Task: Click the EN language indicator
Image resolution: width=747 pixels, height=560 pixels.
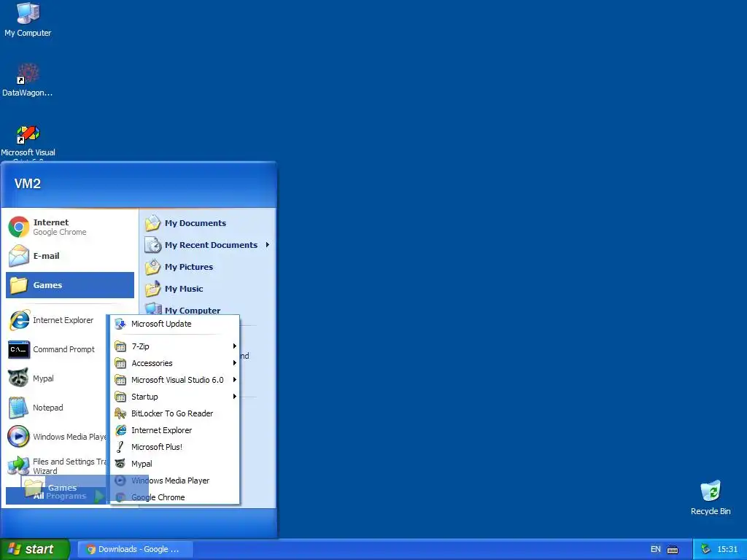Action: point(656,549)
